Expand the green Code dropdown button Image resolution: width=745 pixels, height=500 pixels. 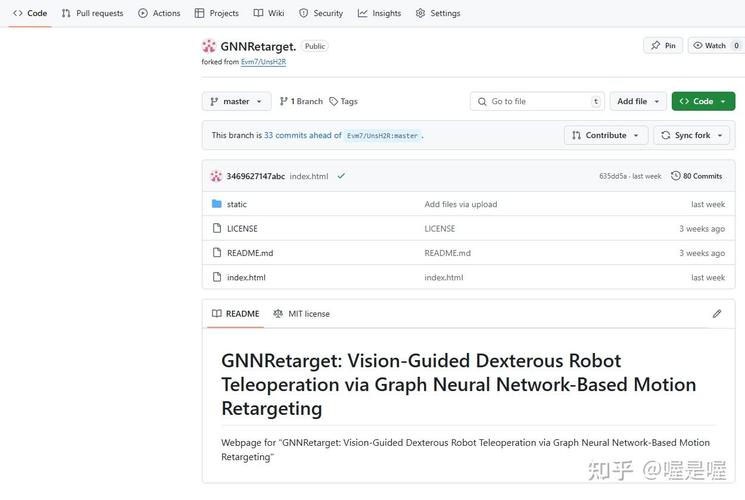(x=703, y=101)
